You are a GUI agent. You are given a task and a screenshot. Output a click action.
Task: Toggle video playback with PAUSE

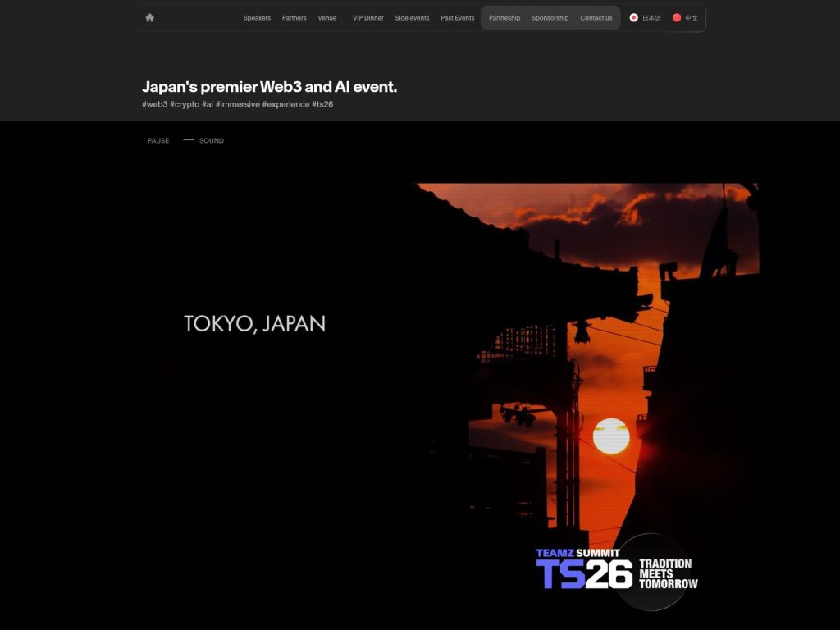[157, 140]
